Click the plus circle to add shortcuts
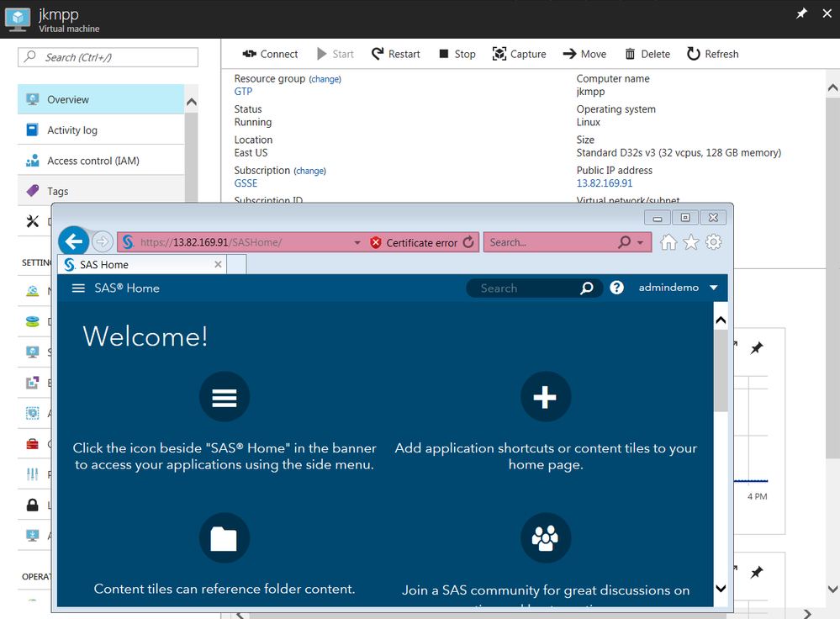The image size is (840, 619). click(546, 397)
